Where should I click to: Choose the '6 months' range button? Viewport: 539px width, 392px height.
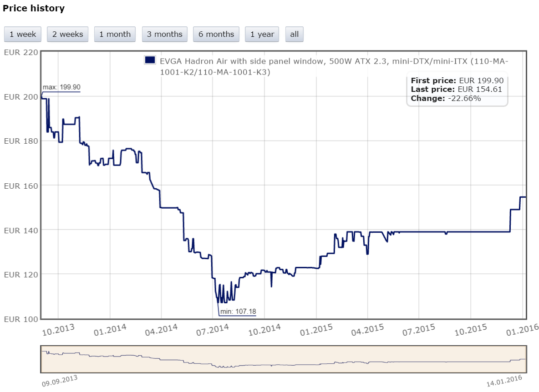coord(216,34)
